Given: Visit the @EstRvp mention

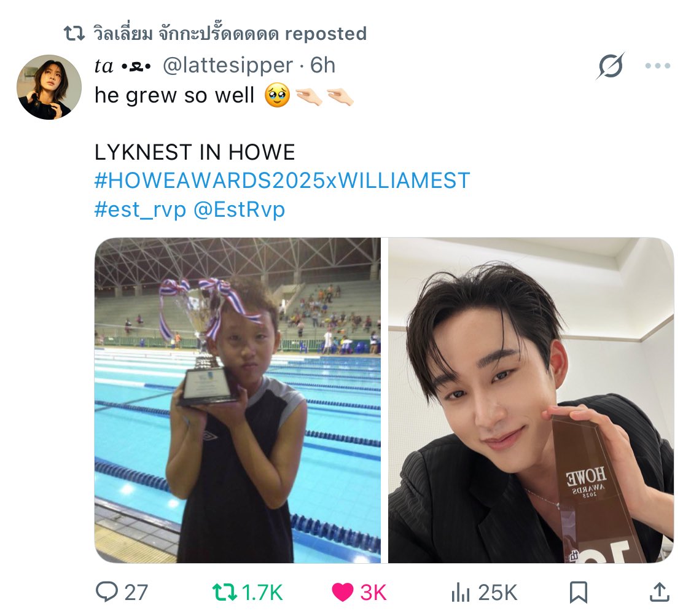Looking at the screenshot, I should pos(240,210).
